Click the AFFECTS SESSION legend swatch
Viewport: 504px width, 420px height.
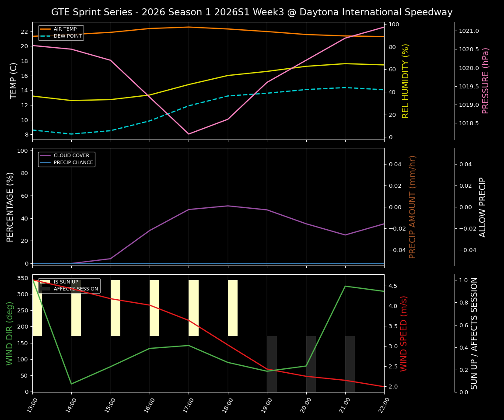[x=45, y=288]
